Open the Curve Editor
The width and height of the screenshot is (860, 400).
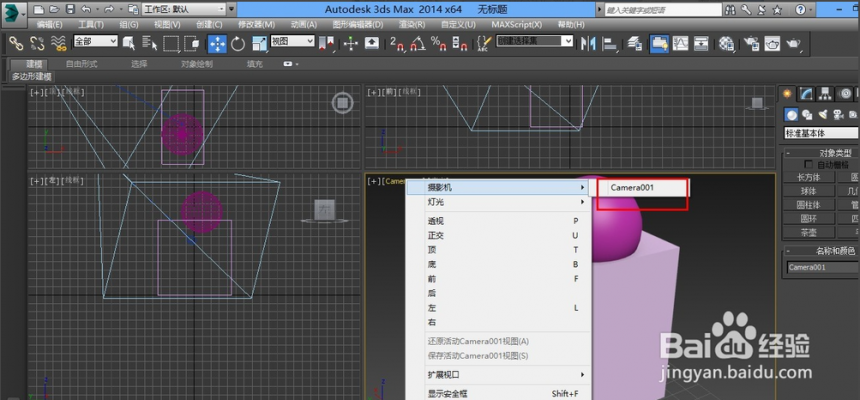click(x=680, y=43)
